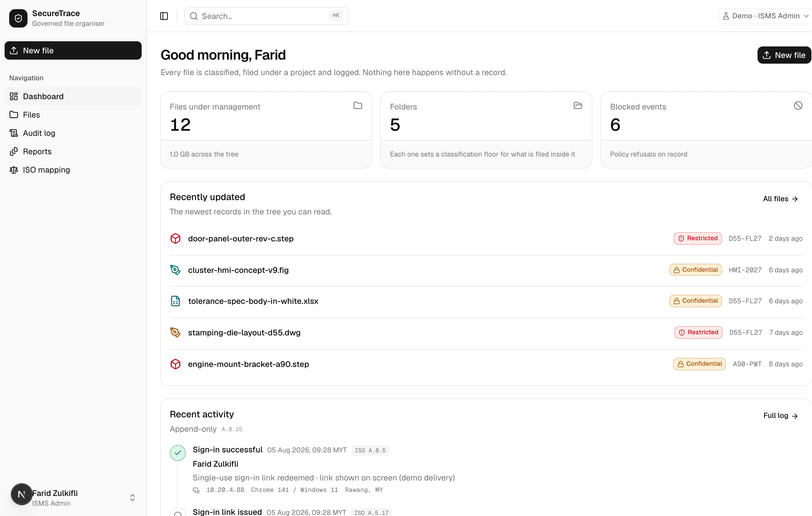Click the folder icon in Files under management card
The image size is (812, 516).
point(358,105)
